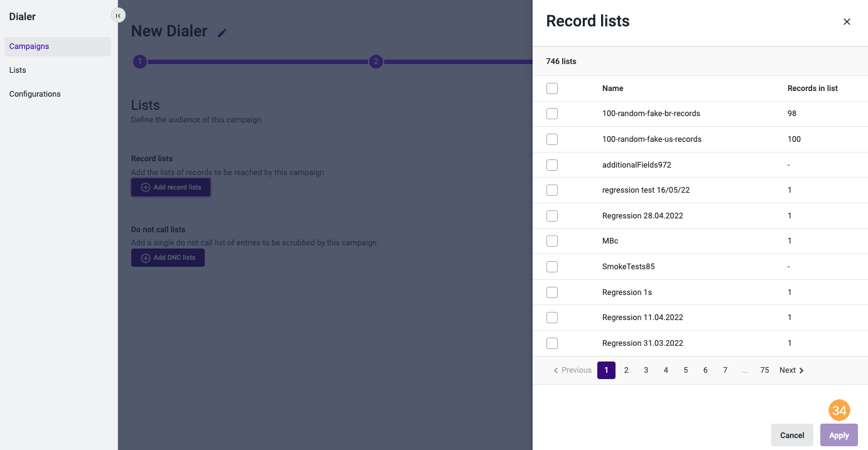The width and height of the screenshot is (868, 450).
Task: Go to step 2 in progress bar
Action: pyautogui.click(x=376, y=62)
